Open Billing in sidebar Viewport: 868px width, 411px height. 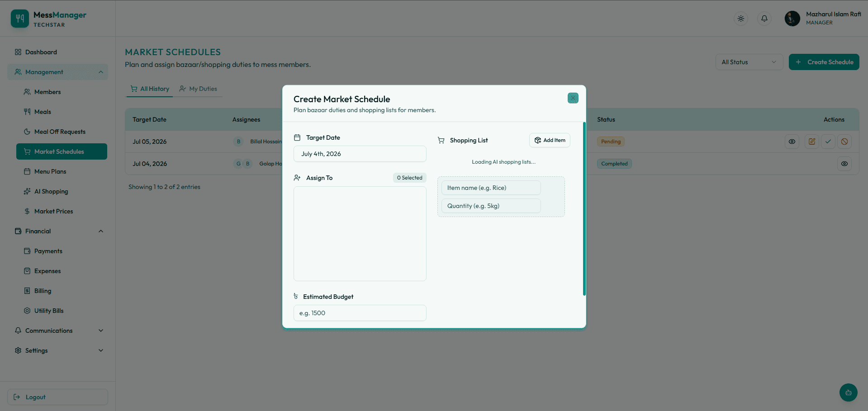pyautogui.click(x=62, y=291)
